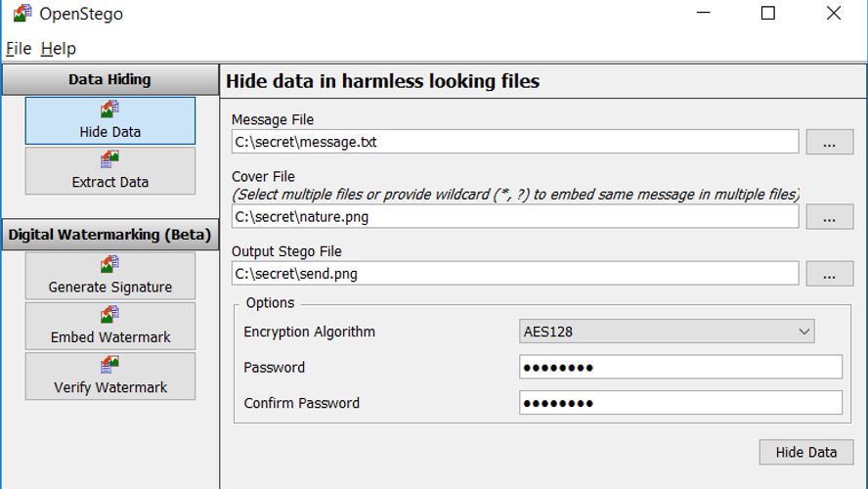Viewport: 868px width, 489px height.
Task: Click the OpenStego title bar app icon
Action: 22,14
